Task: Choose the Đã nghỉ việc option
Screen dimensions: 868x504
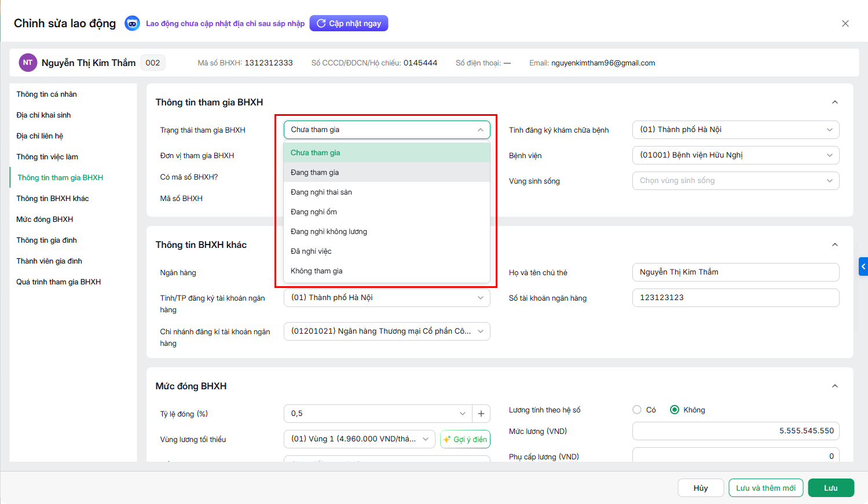Action: [x=387, y=251]
